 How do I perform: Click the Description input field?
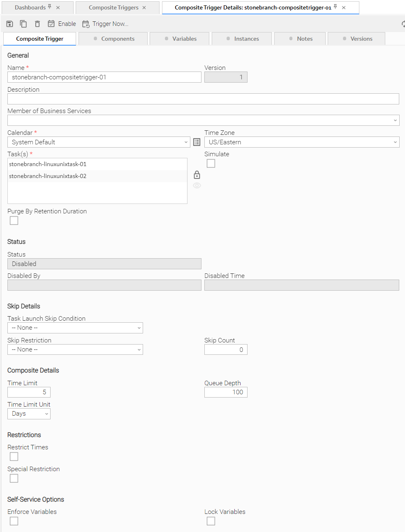tap(203, 99)
